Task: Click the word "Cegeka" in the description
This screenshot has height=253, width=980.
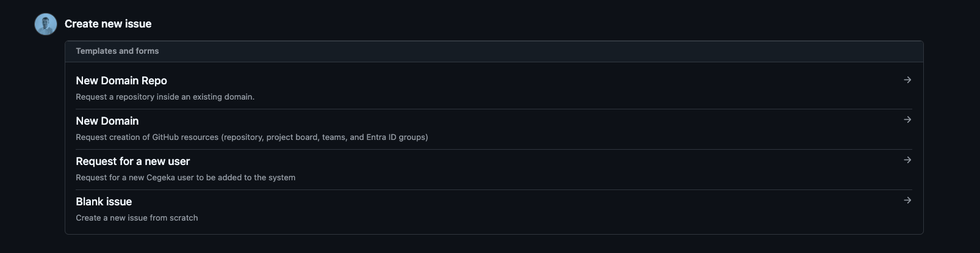Action: 160,177
